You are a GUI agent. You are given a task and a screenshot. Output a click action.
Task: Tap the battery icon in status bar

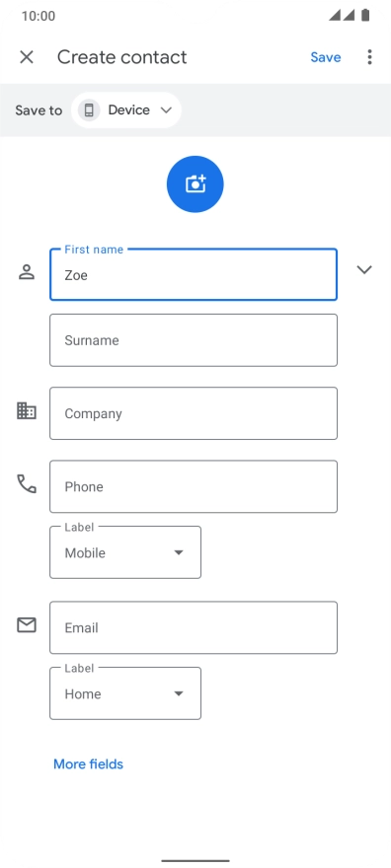click(365, 15)
